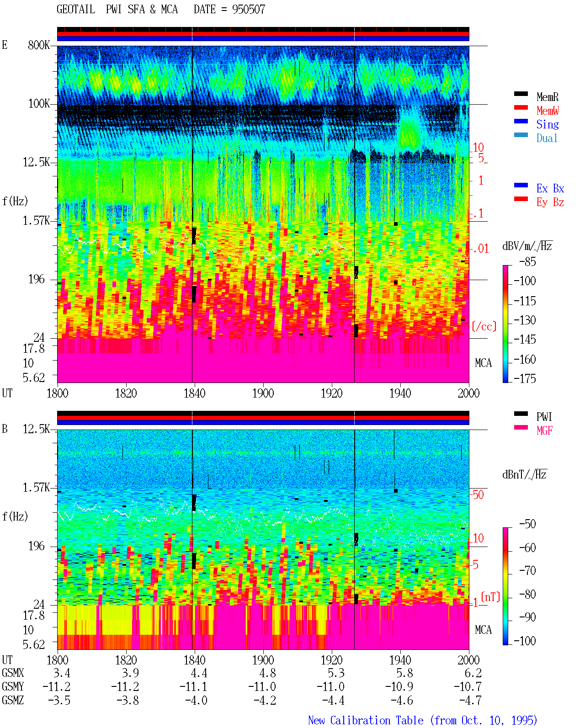Click the black MemR legend swatch

(521, 94)
